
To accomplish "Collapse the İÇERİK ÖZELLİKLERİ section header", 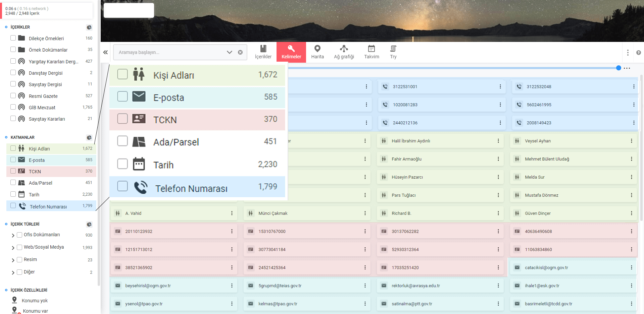I will [29, 290].
